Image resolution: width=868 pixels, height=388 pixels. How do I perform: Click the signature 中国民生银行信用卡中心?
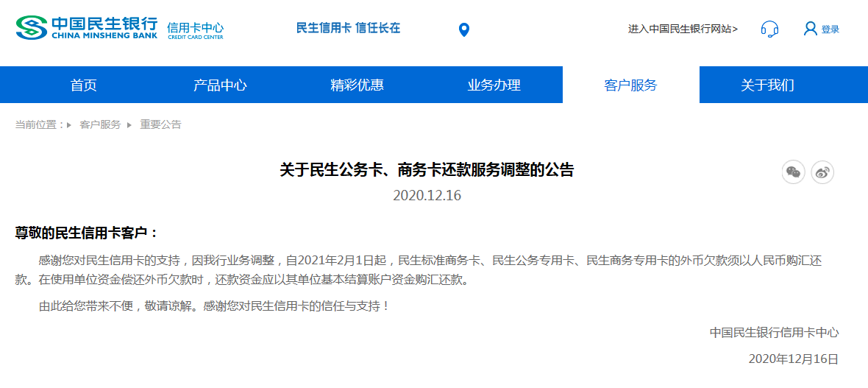pyautogui.click(x=775, y=333)
